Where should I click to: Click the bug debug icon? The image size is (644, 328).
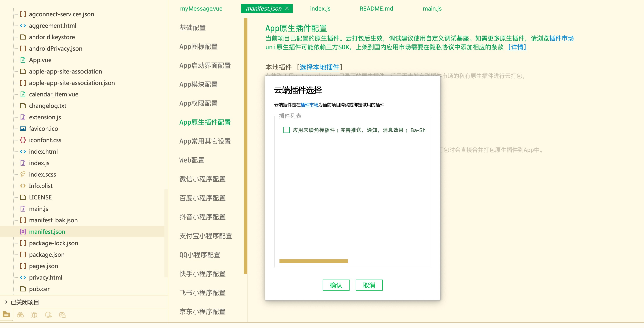[x=34, y=315]
